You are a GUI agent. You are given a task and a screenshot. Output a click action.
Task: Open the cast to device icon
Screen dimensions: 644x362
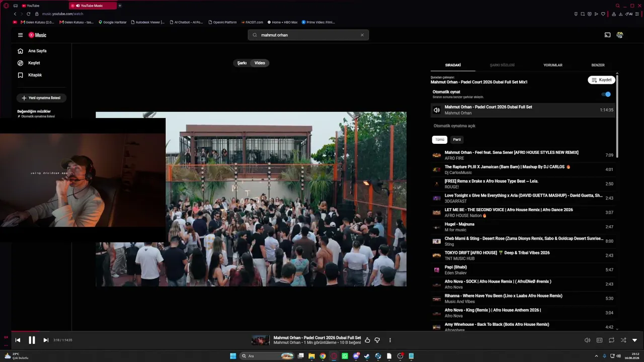[607, 35]
